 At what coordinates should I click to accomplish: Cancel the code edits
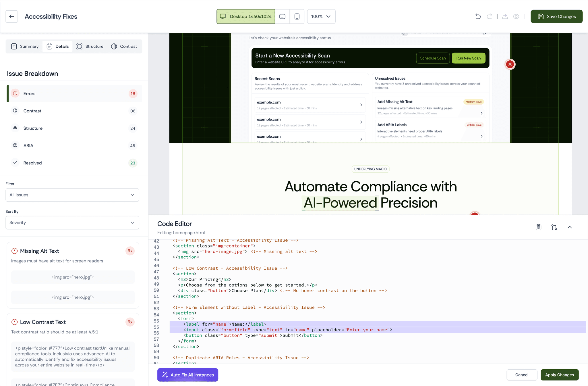click(522, 375)
